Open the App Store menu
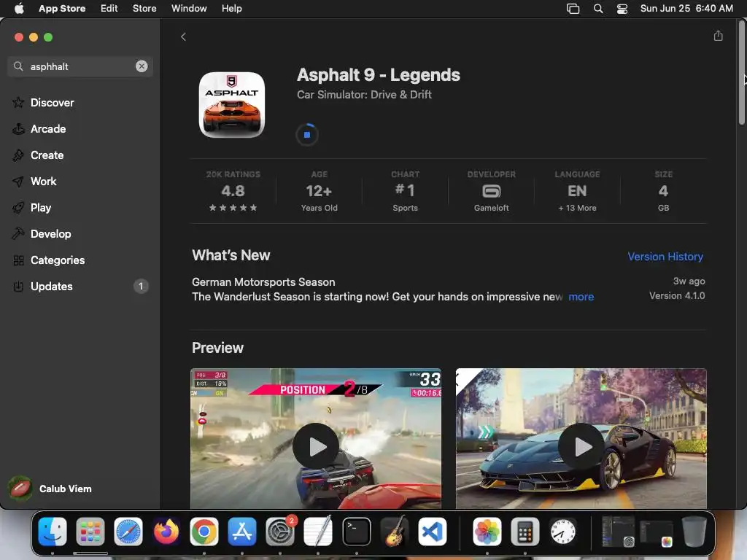Image resolution: width=747 pixels, height=560 pixels. pos(62,9)
